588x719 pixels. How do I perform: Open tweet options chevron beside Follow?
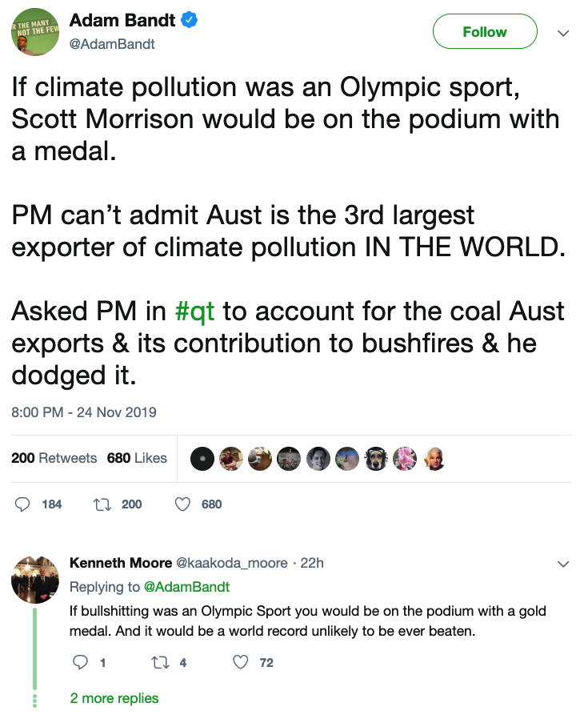[x=563, y=33]
